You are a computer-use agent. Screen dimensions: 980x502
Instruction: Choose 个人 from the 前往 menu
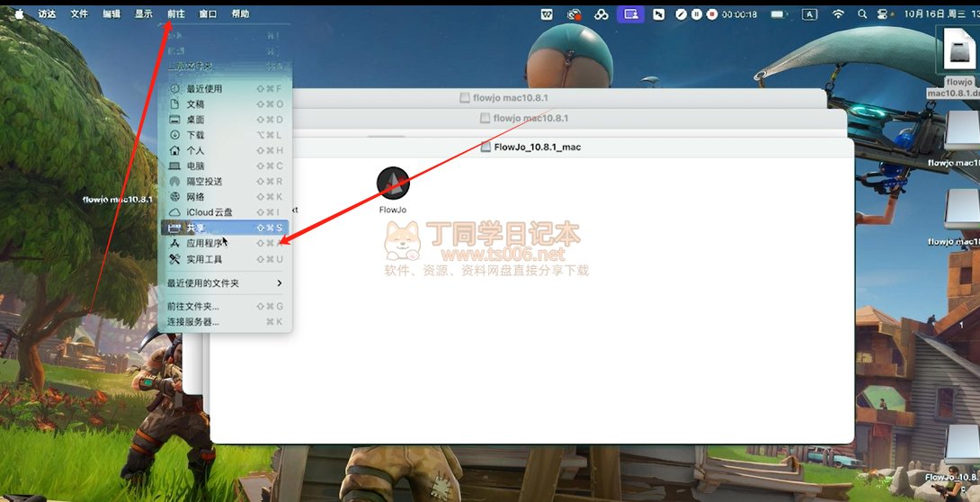(x=226, y=150)
